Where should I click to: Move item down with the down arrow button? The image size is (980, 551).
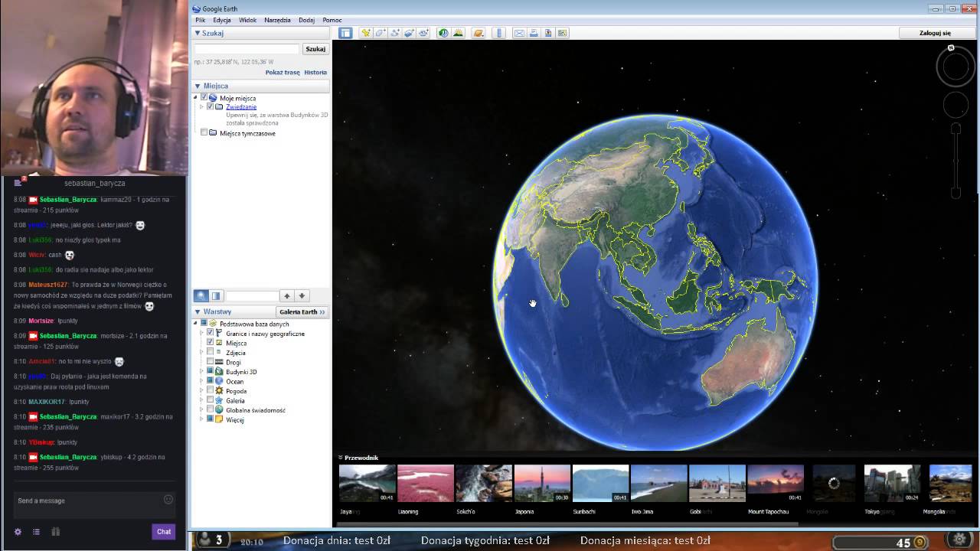(302, 296)
